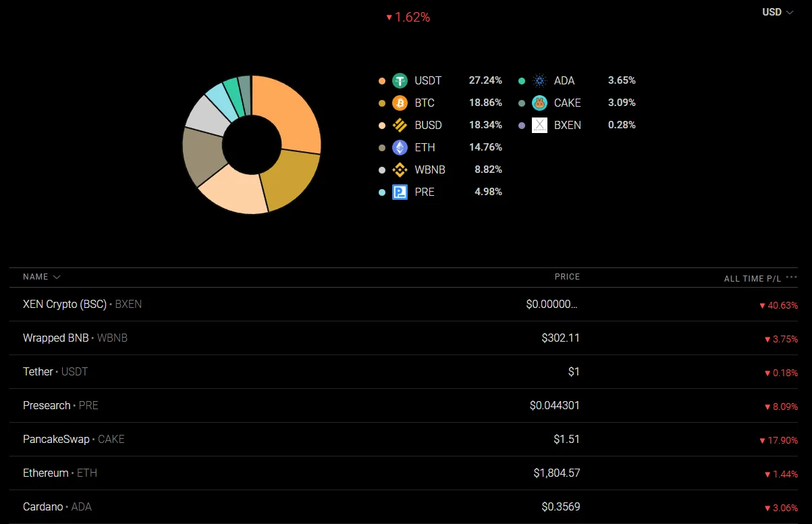Select the gold BTC legend color dot

382,103
